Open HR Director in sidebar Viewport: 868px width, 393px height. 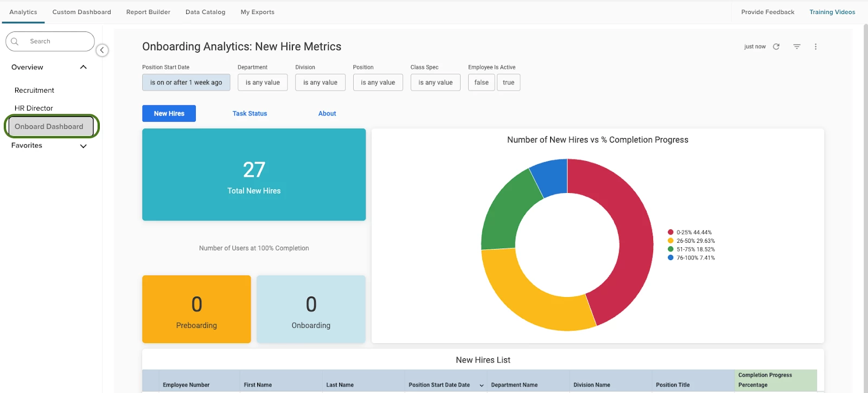click(x=34, y=108)
